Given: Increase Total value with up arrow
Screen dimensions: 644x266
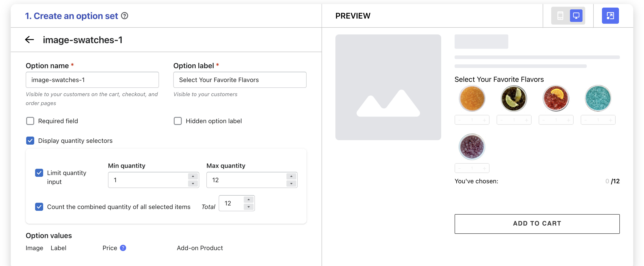Looking at the screenshot, I should tap(248, 199).
